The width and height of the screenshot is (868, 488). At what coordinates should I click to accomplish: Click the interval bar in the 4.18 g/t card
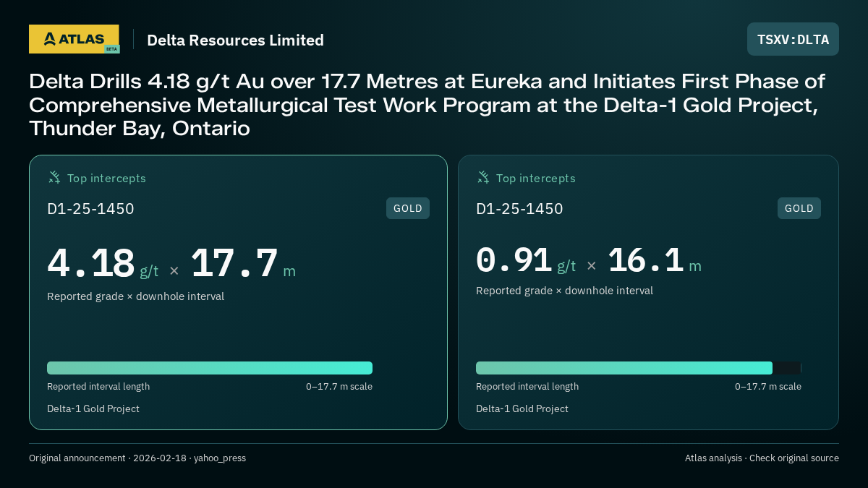pyautogui.click(x=210, y=368)
